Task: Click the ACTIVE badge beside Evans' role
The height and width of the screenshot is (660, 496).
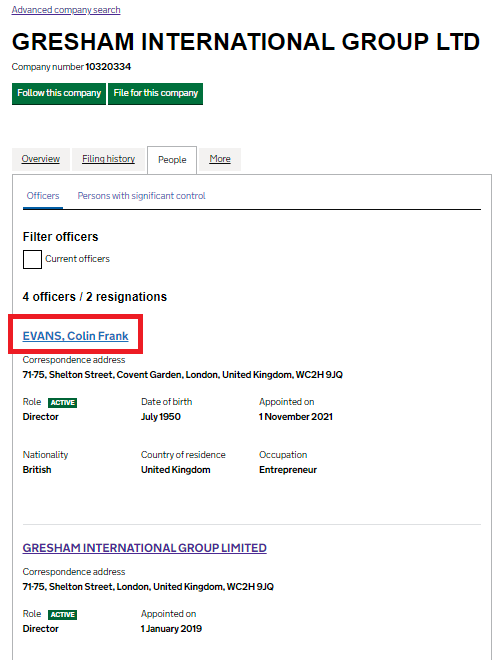Action: tap(62, 403)
